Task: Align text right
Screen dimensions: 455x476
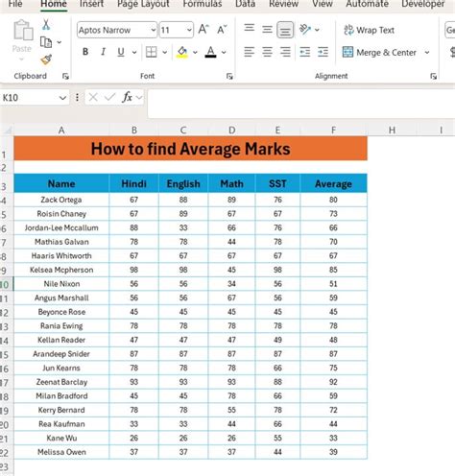Action: [285, 52]
